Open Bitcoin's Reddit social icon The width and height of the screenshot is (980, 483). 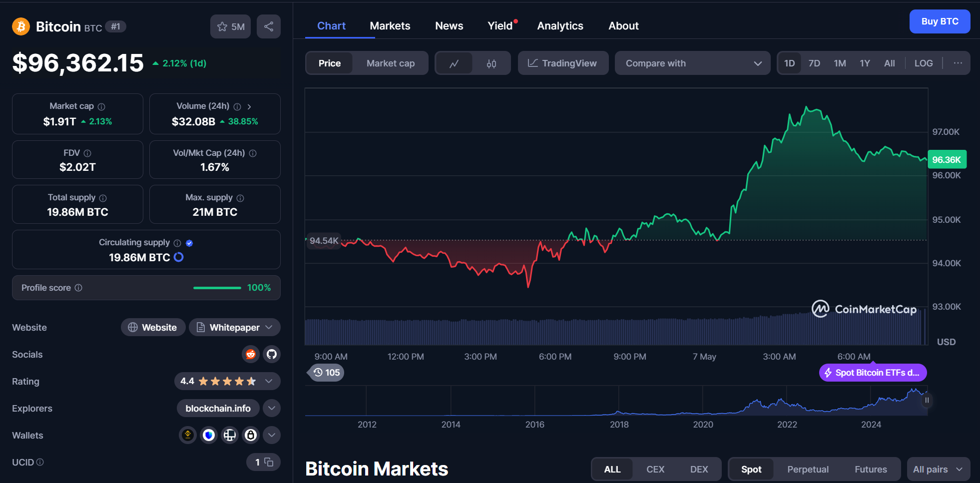coord(250,354)
